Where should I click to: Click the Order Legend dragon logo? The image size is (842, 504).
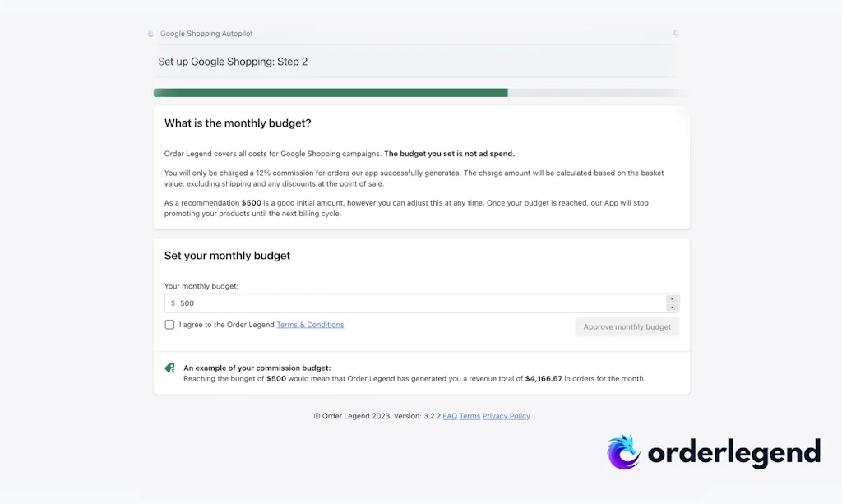tap(623, 452)
